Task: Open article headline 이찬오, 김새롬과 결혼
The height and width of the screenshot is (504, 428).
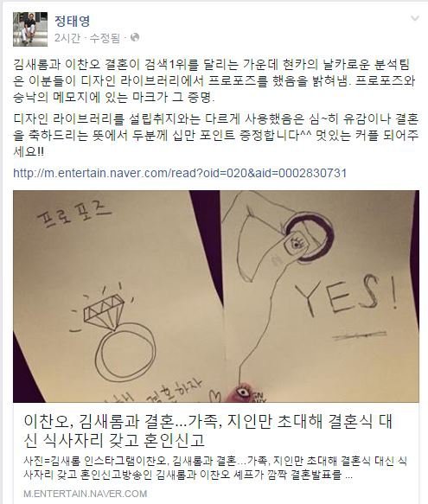Action: [x=208, y=431]
